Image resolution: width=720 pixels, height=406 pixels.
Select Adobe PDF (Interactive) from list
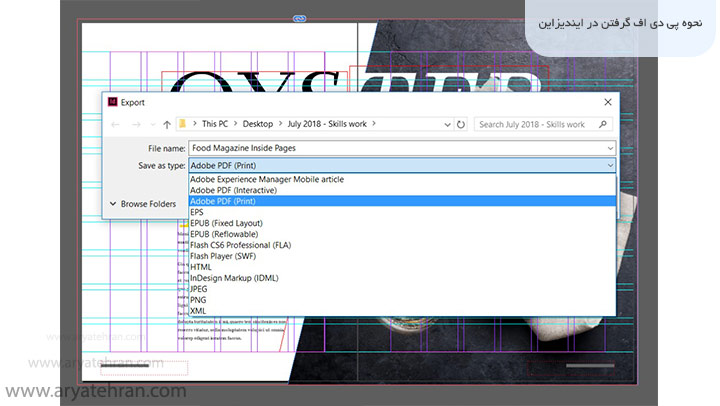click(x=233, y=190)
